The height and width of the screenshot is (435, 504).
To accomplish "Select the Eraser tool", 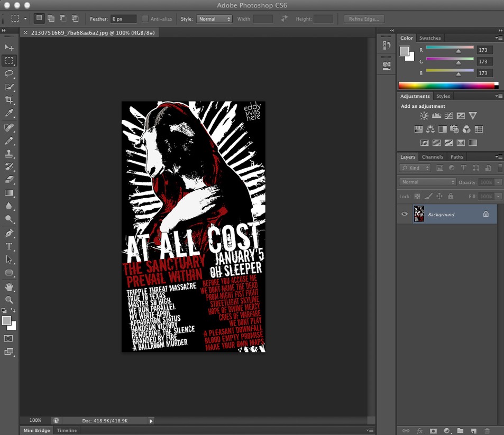I will click(x=9, y=180).
